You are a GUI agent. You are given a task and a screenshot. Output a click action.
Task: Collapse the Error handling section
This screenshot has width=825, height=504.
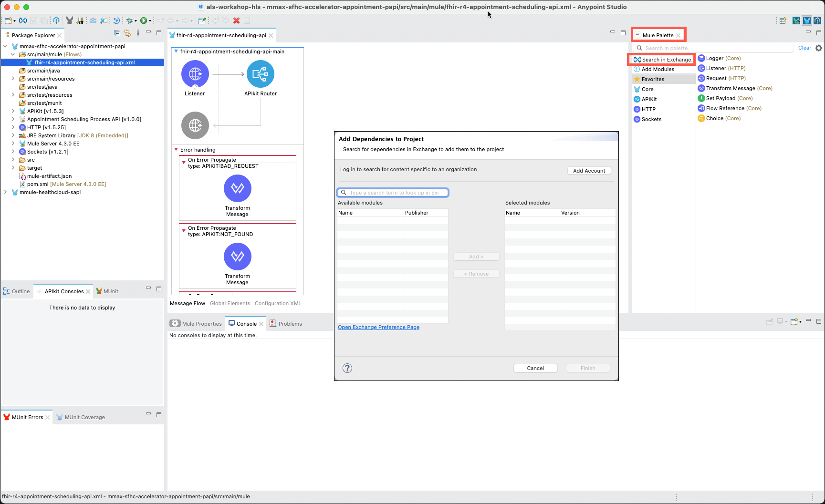coord(176,149)
